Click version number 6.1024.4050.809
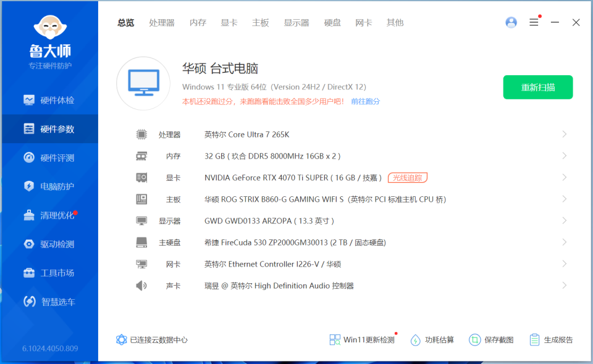 (x=50, y=348)
